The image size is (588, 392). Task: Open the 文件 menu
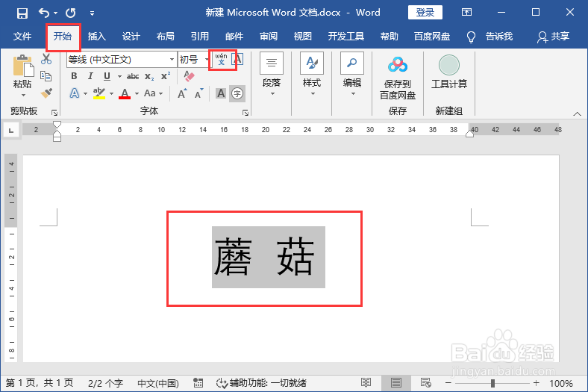click(x=22, y=37)
